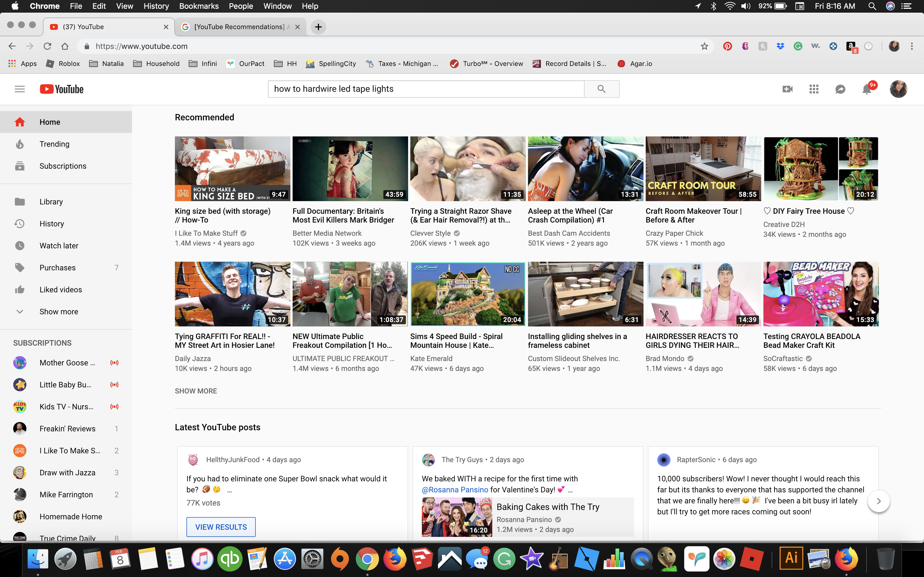Toggle the Watch later sidebar item
The image size is (924, 577).
[59, 245]
